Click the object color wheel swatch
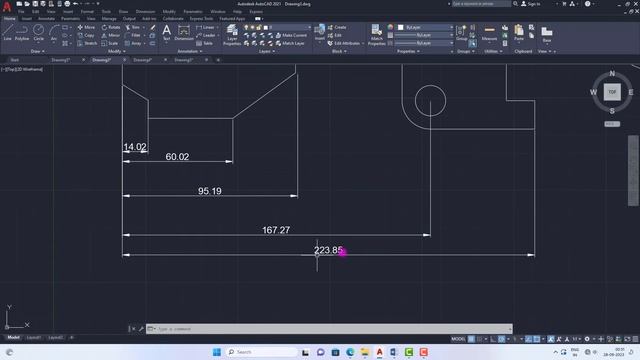This screenshot has height=360, width=640. 390,27
